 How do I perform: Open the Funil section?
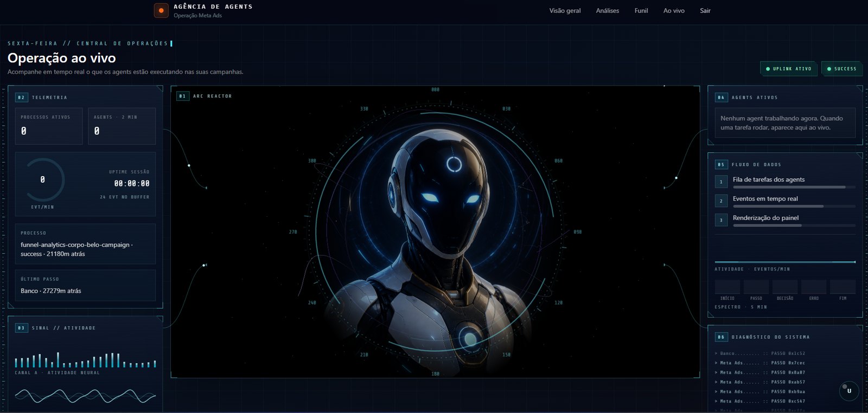tap(641, 11)
